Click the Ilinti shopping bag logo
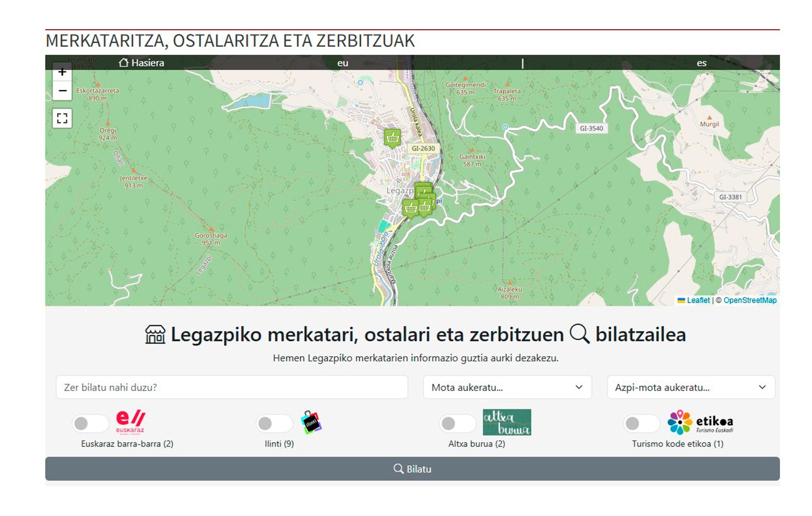 [x=312, y=422]
